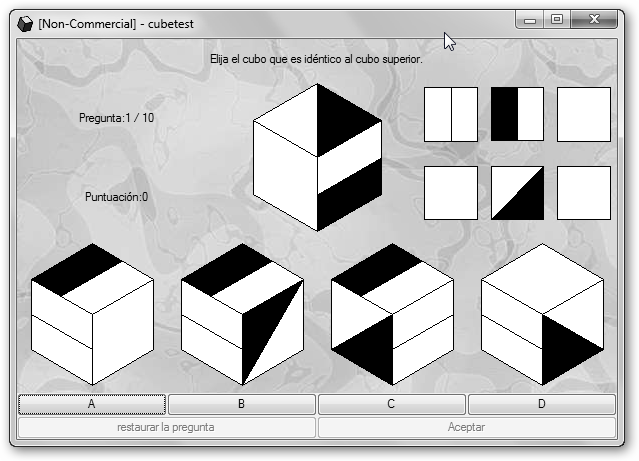This screenshot has height=461, width=639.
Task: Select the face square with vertical center line
Action: [451, 114]
